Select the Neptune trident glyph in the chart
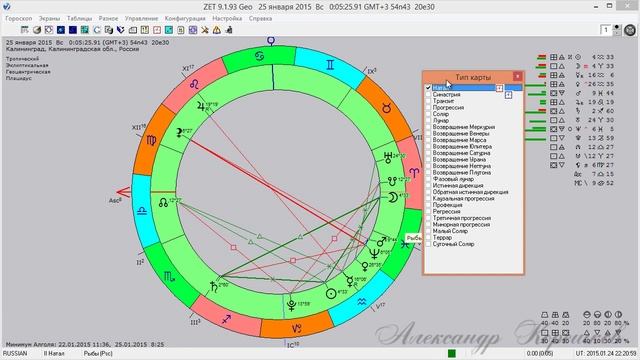 pos(374,254)
